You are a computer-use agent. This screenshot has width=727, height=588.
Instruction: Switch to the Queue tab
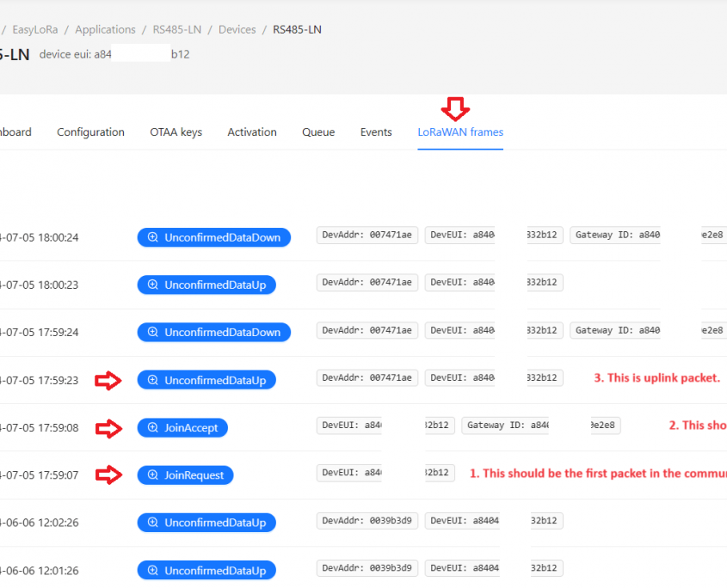318,132
